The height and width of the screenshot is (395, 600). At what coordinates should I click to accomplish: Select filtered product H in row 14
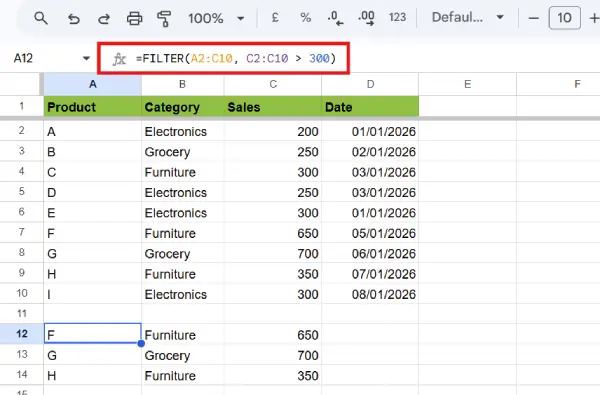tap(93, 375)
